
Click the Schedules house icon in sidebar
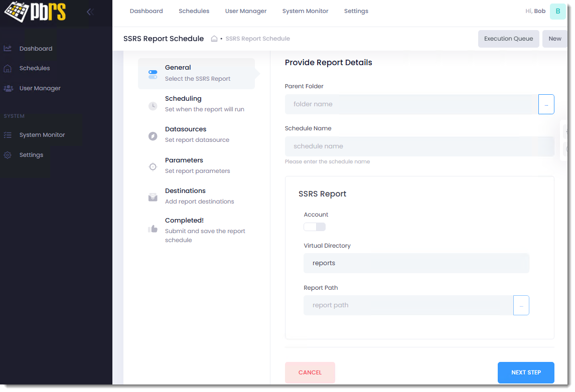[8, 68]
